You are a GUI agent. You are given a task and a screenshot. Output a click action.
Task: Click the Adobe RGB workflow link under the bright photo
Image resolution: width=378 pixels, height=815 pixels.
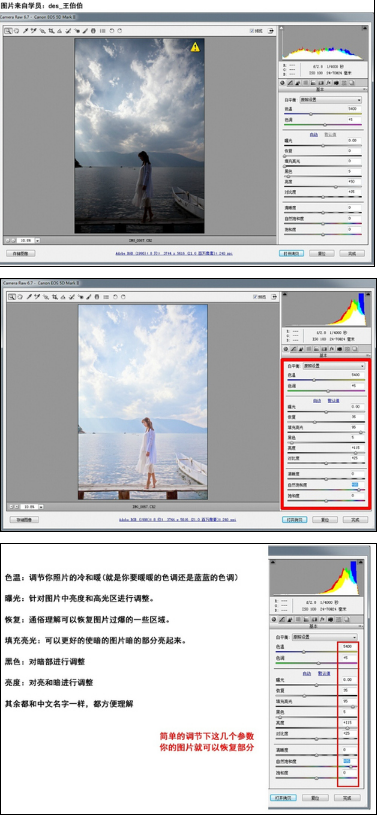[x=177, y=519]
